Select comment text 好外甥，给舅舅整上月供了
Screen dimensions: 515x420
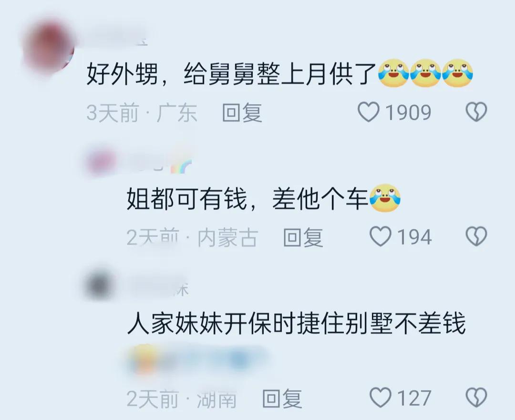(x=231, y=73)
